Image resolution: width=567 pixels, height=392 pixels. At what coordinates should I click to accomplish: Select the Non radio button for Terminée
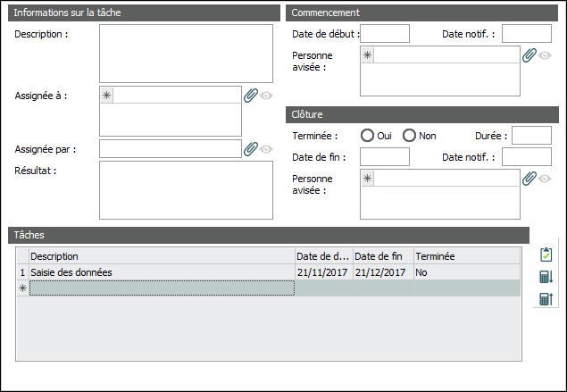(x=410, y=136)
